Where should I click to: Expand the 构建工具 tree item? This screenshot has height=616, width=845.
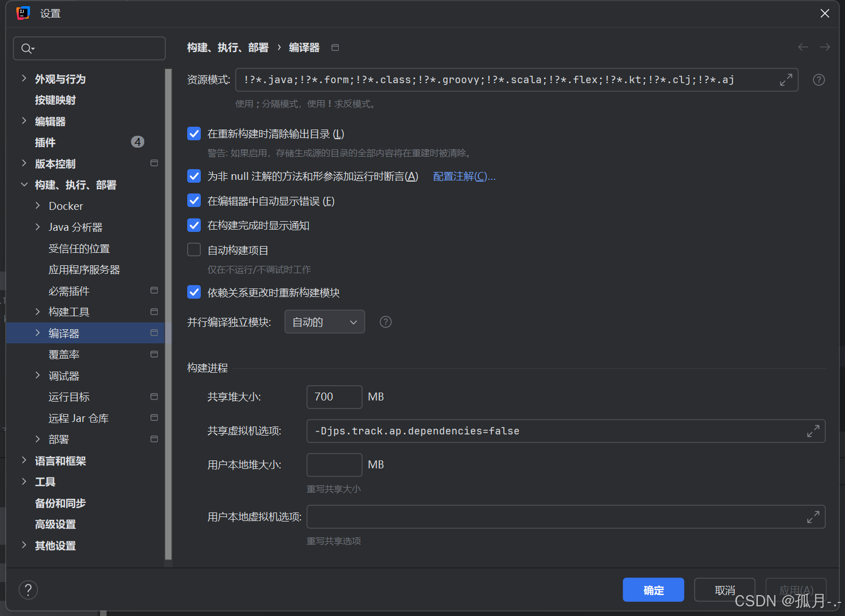pos(38,311)
